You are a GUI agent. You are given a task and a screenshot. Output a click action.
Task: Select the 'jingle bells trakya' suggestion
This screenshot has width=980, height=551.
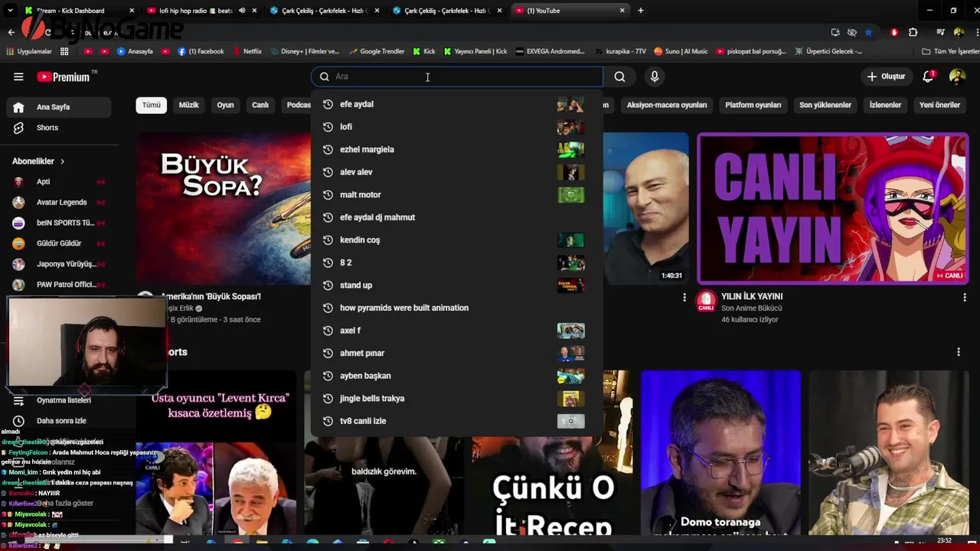456,398
